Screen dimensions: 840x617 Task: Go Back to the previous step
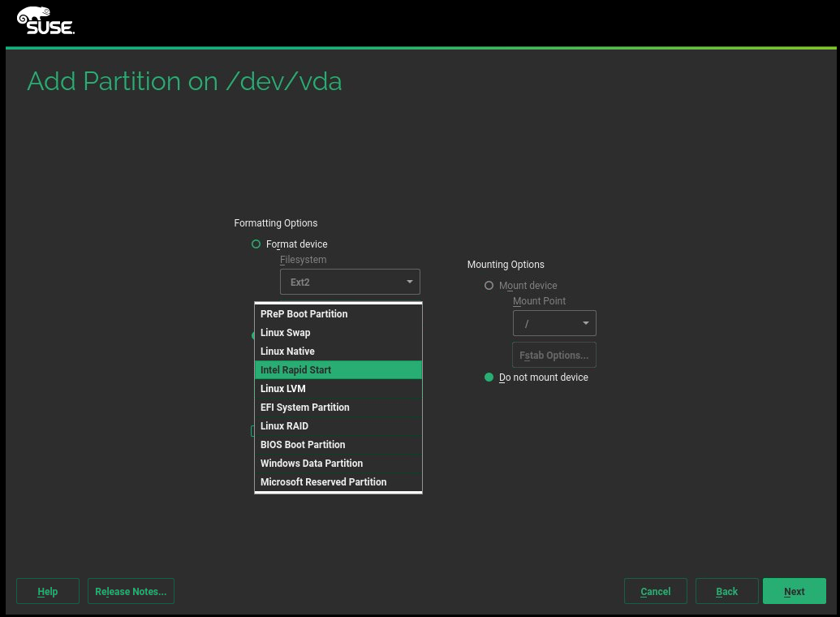click(x=727, y=592)
